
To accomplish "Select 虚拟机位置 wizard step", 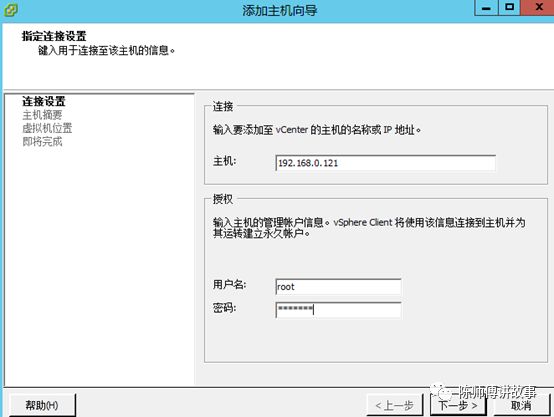I will [x=47, y=128].
